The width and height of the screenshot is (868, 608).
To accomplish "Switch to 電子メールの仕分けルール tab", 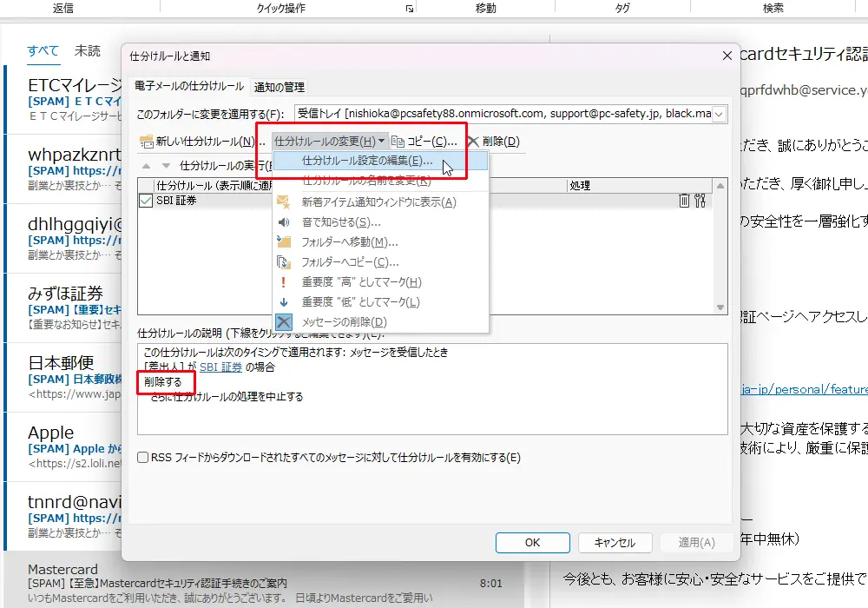I will [188, 86].
